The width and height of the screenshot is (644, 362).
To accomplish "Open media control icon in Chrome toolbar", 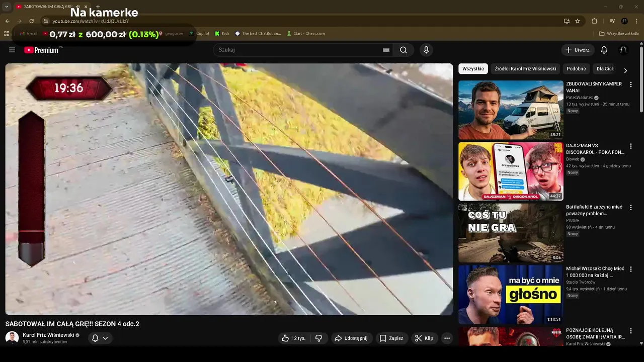I will point(612,21).
